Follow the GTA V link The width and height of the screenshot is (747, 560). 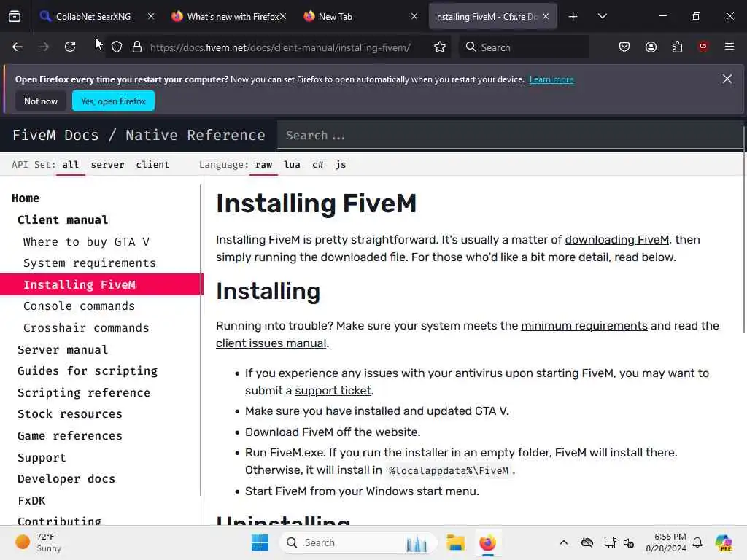490,411
